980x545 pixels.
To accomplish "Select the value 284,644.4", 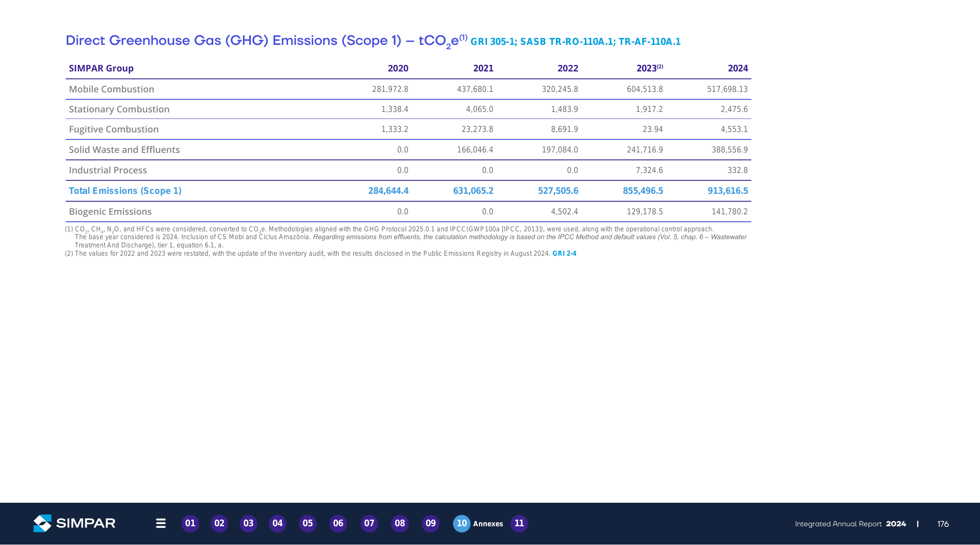I will [388, 191].
